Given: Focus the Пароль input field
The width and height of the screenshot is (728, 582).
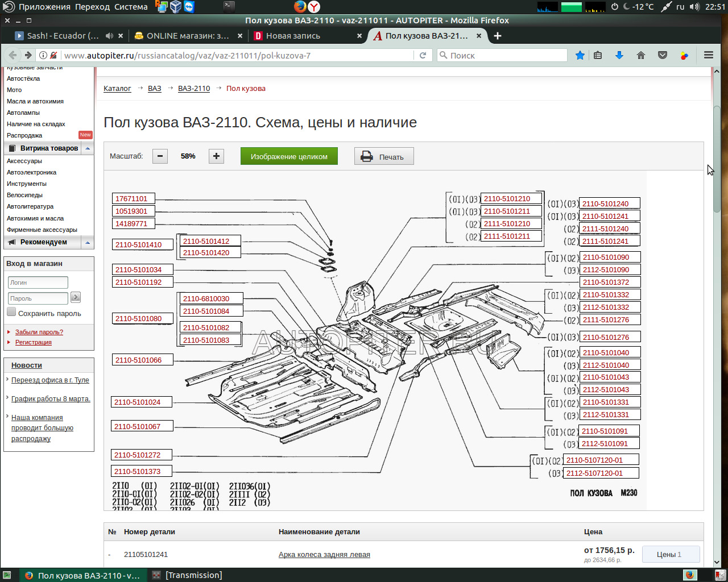Looking at the screenshot, I should (38, 298).
